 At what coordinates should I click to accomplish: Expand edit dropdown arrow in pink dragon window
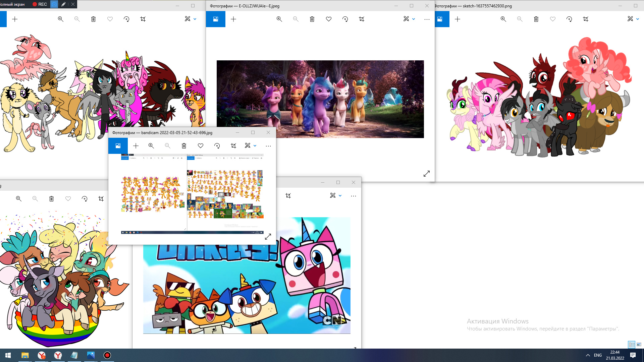[x=195, y=19]
